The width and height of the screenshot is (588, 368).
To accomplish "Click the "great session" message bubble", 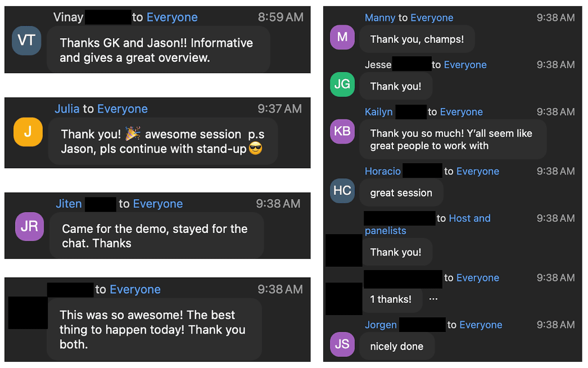I will [x=401, y=193].
